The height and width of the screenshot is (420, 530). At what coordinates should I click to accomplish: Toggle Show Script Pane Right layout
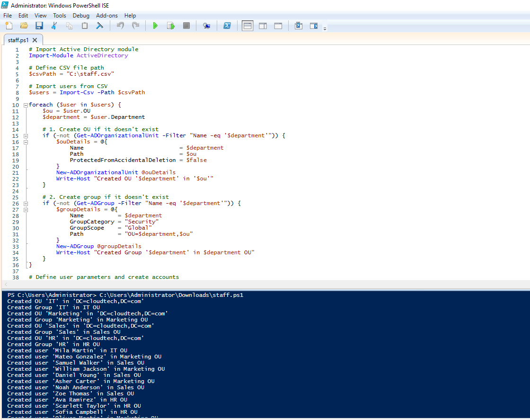coord(263,26)
